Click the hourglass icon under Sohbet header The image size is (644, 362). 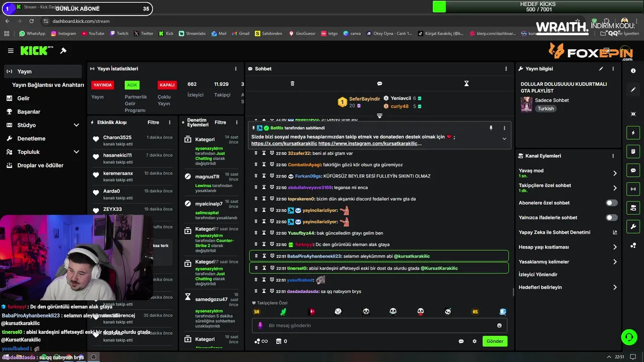coord(466,83)
